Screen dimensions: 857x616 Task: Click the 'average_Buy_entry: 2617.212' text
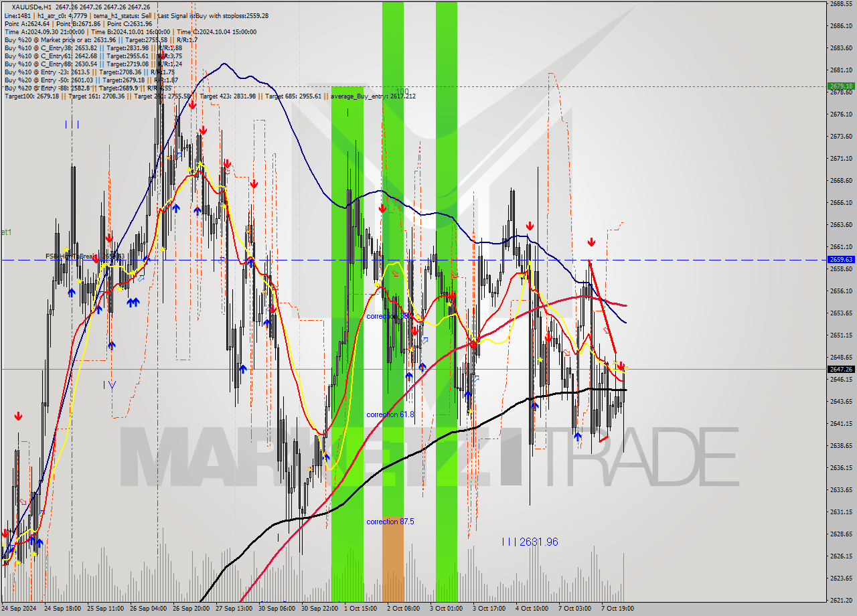(x=374, y=96)
